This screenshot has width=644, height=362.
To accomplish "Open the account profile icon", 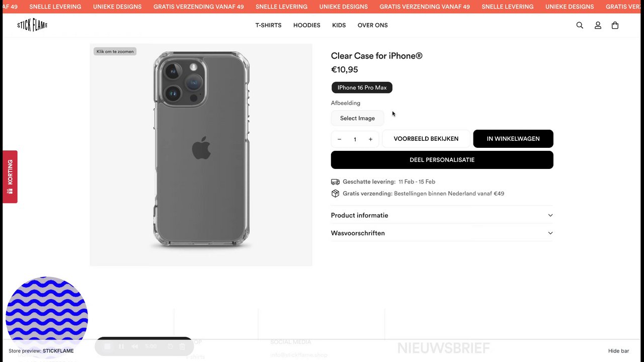I will [x=598, y=25].
